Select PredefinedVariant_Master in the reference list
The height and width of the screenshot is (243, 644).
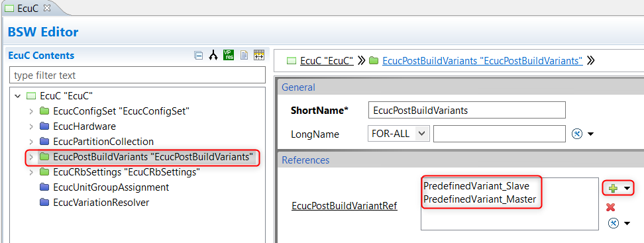tap(480, 199)
